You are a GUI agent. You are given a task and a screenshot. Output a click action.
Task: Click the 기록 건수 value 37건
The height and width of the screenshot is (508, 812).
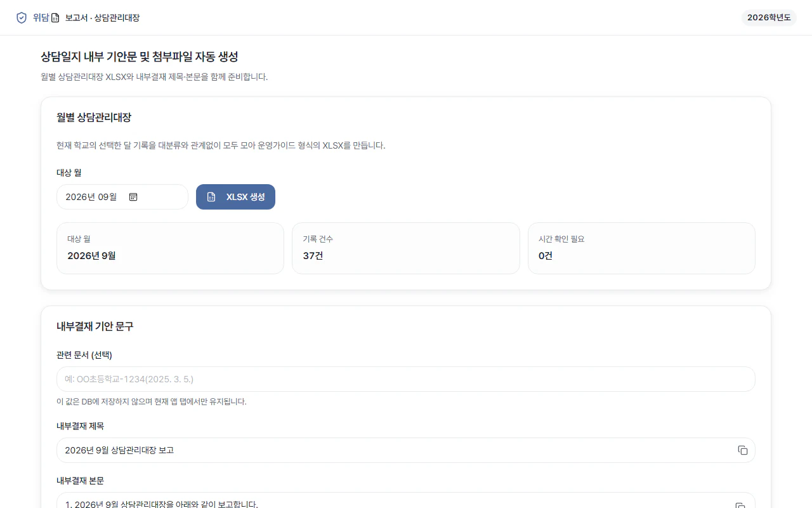click(x=313, y=256)
